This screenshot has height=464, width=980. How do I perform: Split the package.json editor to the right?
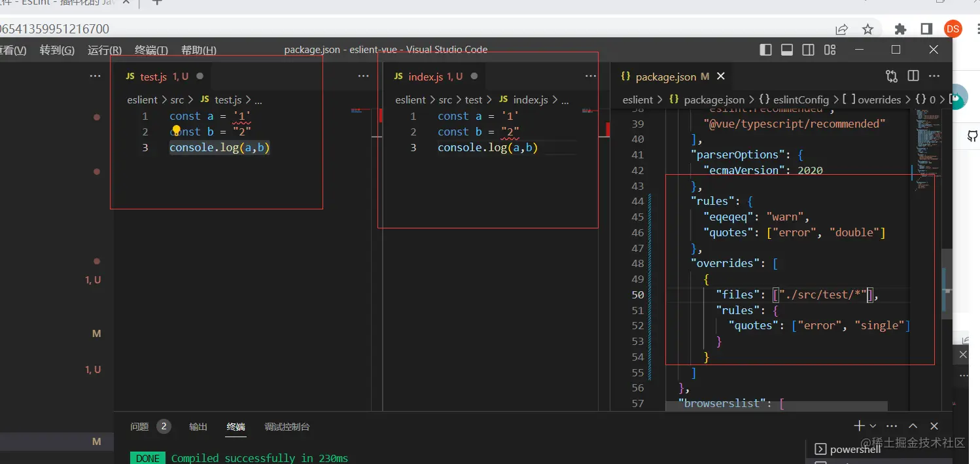tap(913, 76)
